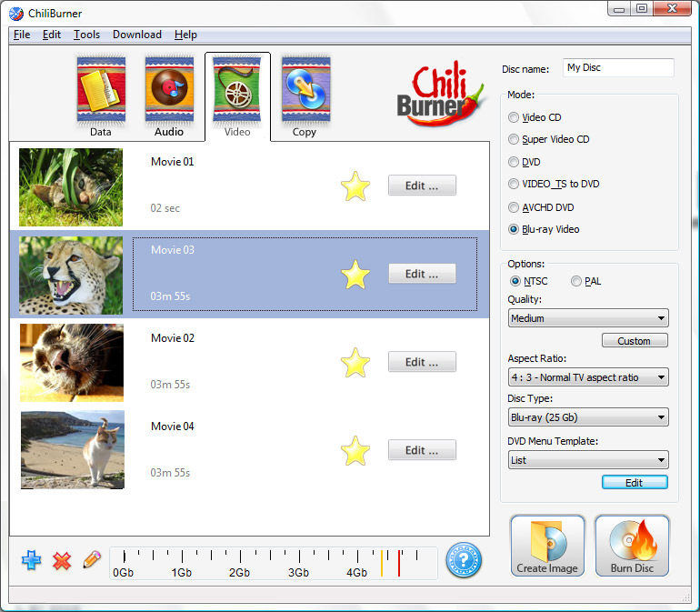The image size is (700, 612).
Task: Switch to the Audio disc section icon
Action: point(169,91)
